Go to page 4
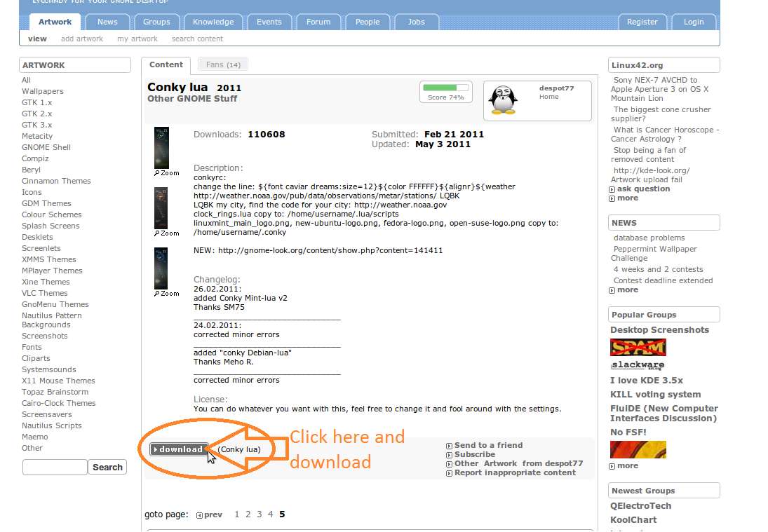Screen dimensions: 768x532 coord(270,514)
